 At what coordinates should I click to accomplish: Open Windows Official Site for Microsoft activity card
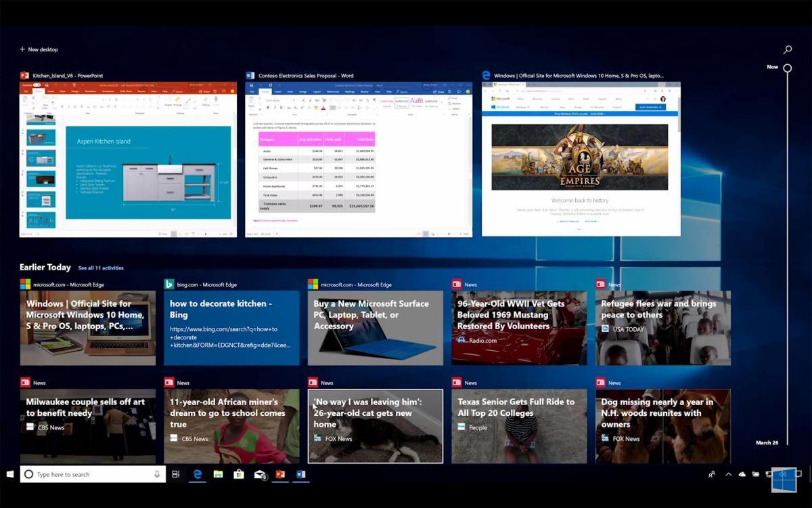tap(88, 328)
